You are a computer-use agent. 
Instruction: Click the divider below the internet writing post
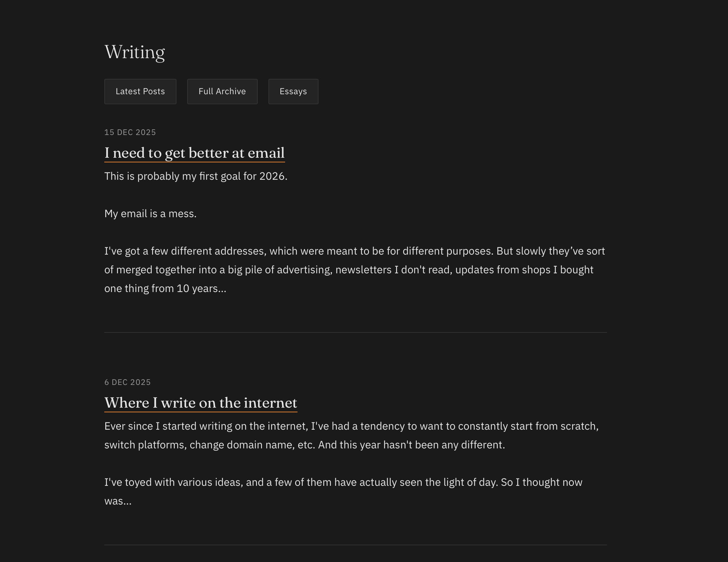[355, 545]
